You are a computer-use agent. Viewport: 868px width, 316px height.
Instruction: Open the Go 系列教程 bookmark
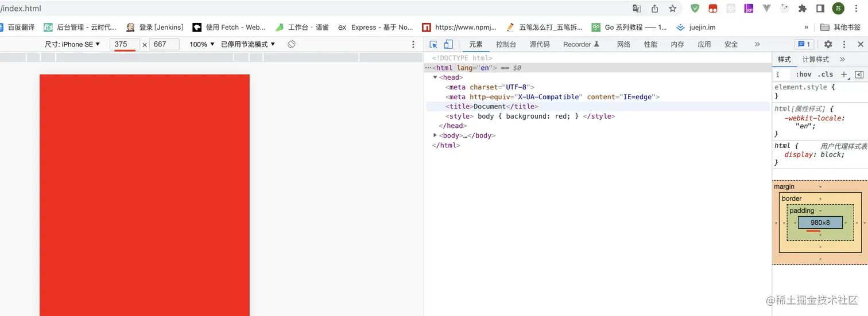[629, 27]
